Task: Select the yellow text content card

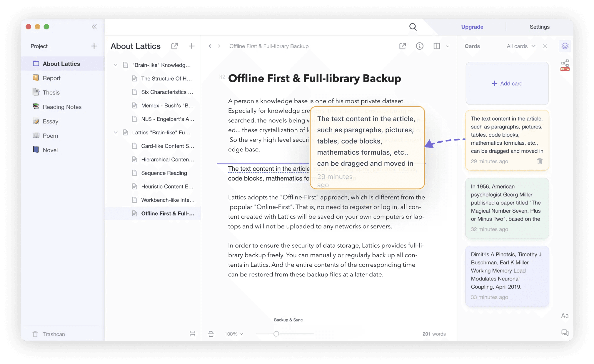Action: click(507, 140)
